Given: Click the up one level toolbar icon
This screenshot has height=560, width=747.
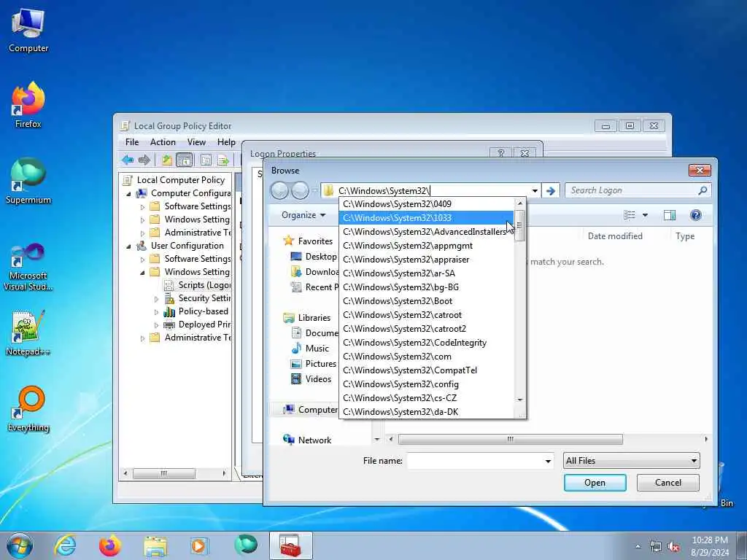Looking at the screenshot, I should pyautogui.click(x=166, y=160).
